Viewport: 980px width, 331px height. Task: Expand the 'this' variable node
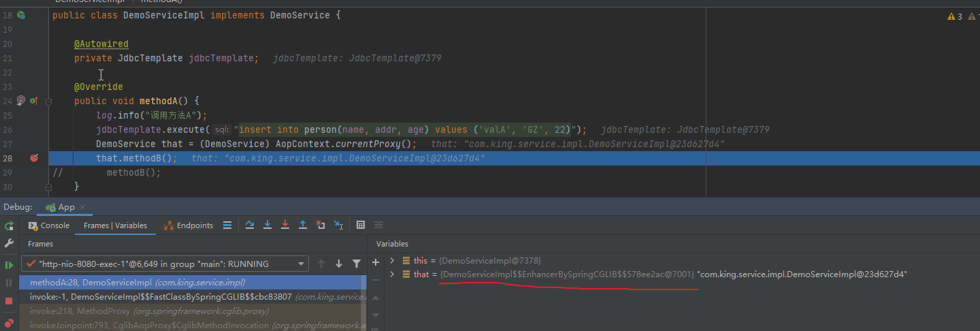pyautogui.click(x=392, y=260)
